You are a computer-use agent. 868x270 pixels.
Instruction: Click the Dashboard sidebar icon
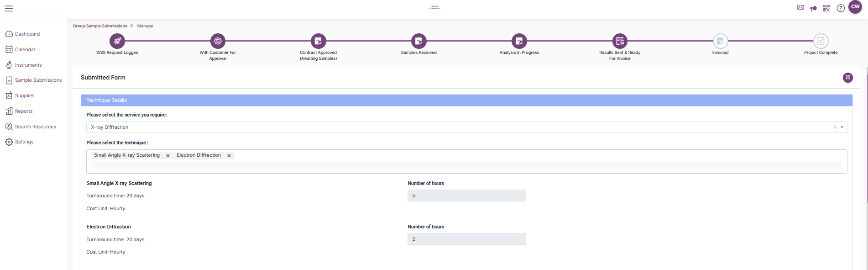(9, 34)
